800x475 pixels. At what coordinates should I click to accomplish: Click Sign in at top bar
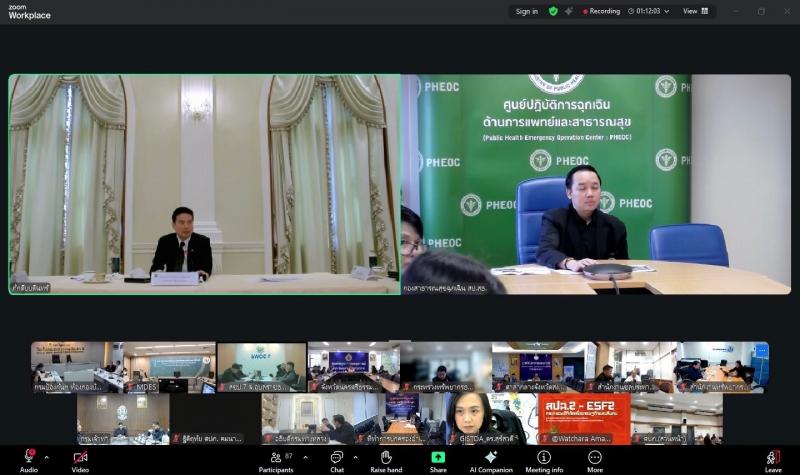[x=527, y=11]
